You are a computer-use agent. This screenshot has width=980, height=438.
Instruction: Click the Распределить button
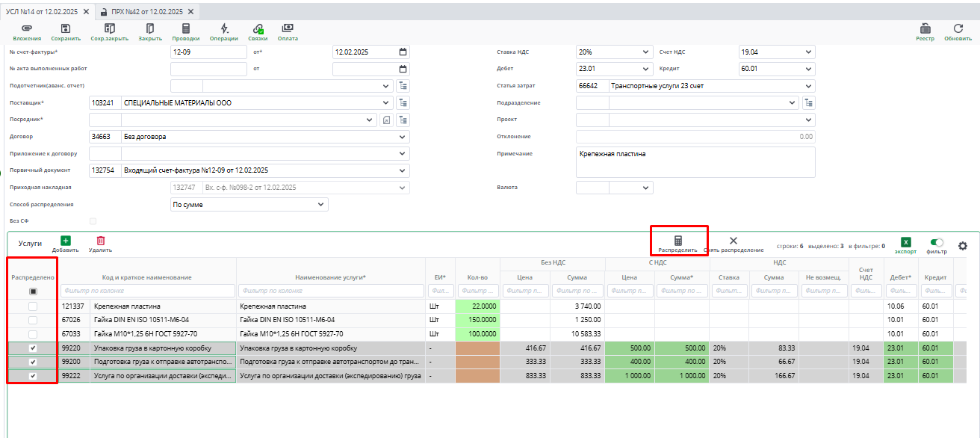[x=677, y=244]
